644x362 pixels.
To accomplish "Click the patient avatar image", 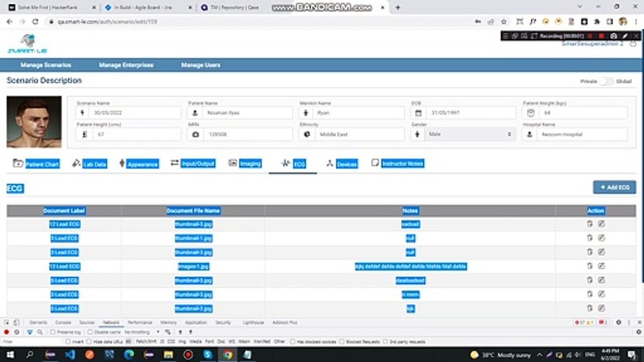I will pos(34,122).
